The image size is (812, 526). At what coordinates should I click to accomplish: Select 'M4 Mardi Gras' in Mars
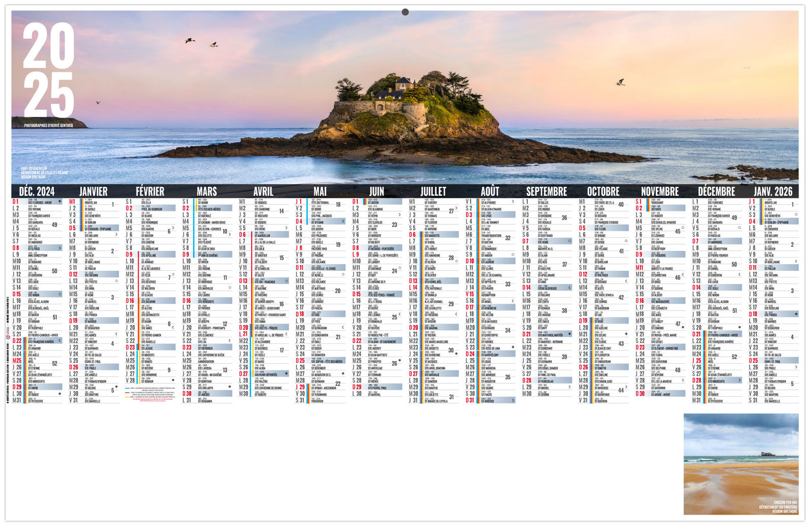click(207, 222)
